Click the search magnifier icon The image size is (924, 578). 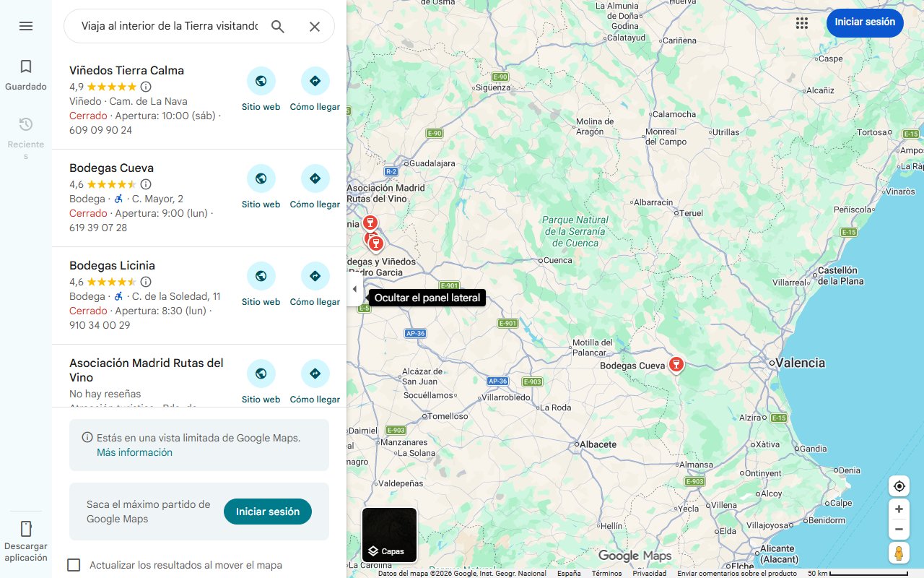point(278,27)
